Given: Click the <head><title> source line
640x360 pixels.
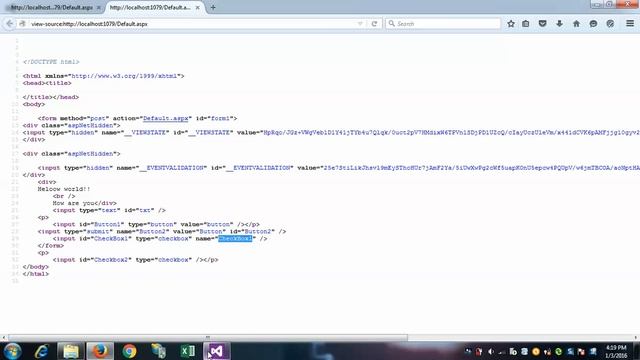Looking at the screenshot, I should (x=47, y=83).
